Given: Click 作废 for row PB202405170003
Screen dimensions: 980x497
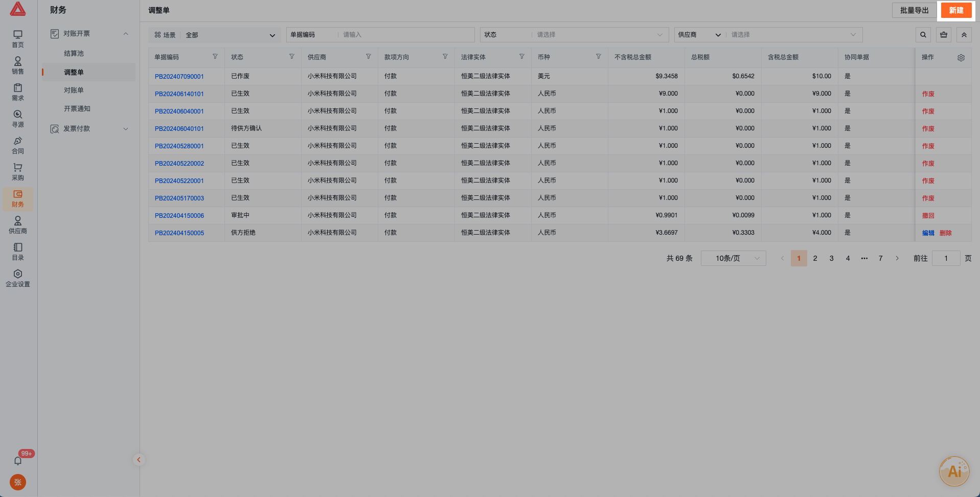Looking at the screenshot, I should 928,198.
